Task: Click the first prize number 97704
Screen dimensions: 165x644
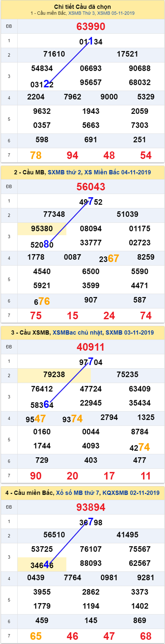Action: (x=91, y=362)
